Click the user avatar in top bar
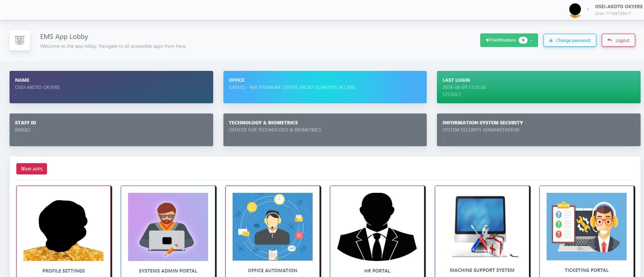Image resolution: width=644 pixels, height=277 pixels. (575, 10)
